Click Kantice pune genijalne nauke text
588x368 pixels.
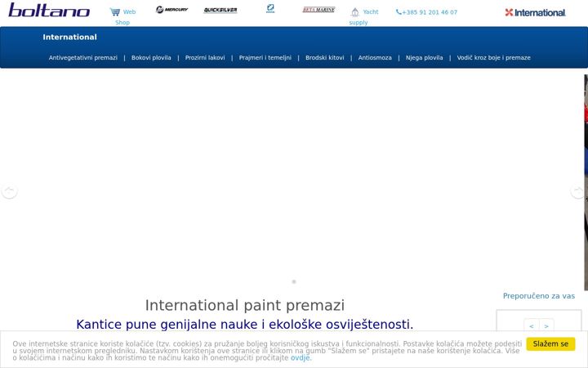click(244, 325)
